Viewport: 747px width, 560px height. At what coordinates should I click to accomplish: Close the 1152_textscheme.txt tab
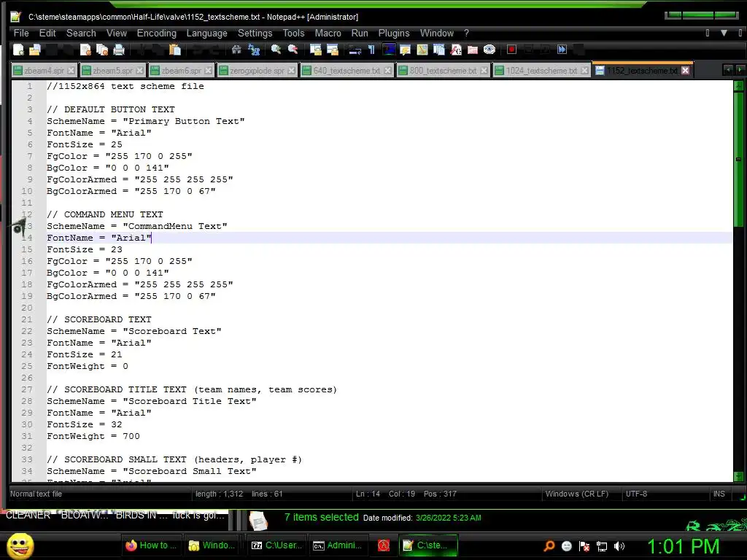click(x=685, y=71)
